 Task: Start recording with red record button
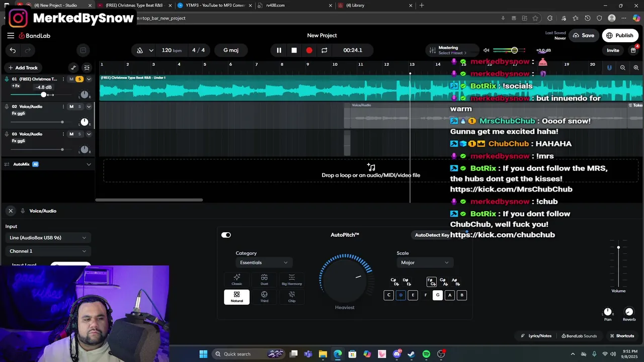[x=309, y=50]
